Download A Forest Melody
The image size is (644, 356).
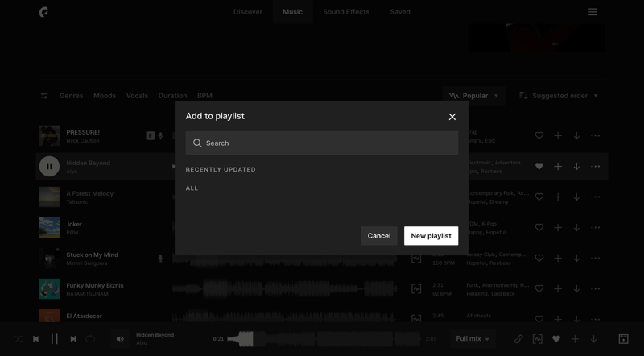click(576, 197)
